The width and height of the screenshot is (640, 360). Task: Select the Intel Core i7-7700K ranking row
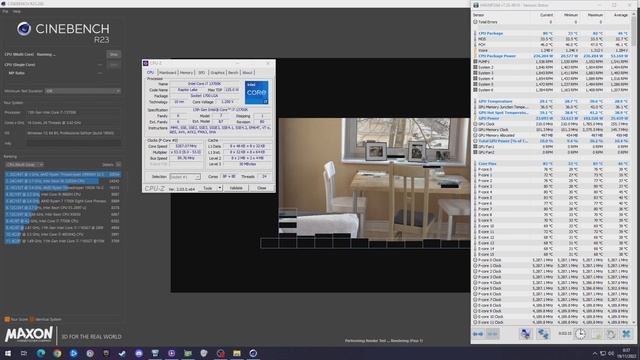point(62,221)
